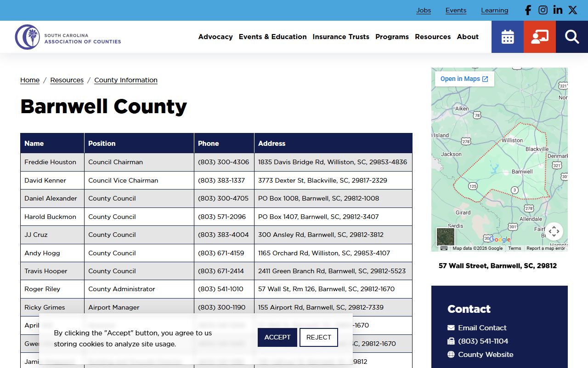This screenshot has height=368, width=588.
Task: Click Email Contact link
Action: click(482, 328)
